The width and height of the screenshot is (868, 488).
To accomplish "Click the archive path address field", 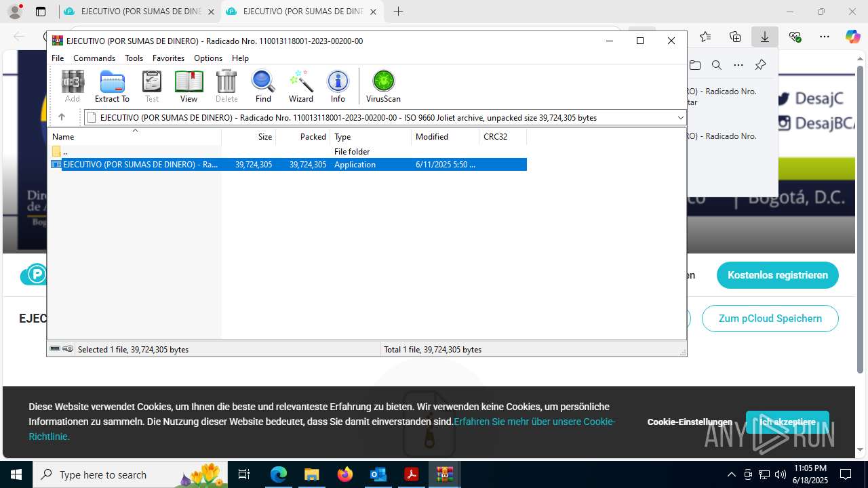I will point(385,118).
